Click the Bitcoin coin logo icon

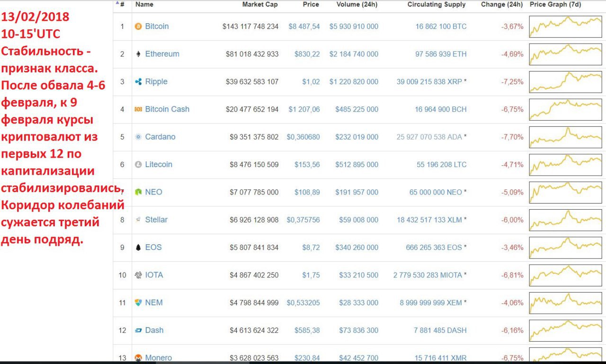[x=138, y=27]
